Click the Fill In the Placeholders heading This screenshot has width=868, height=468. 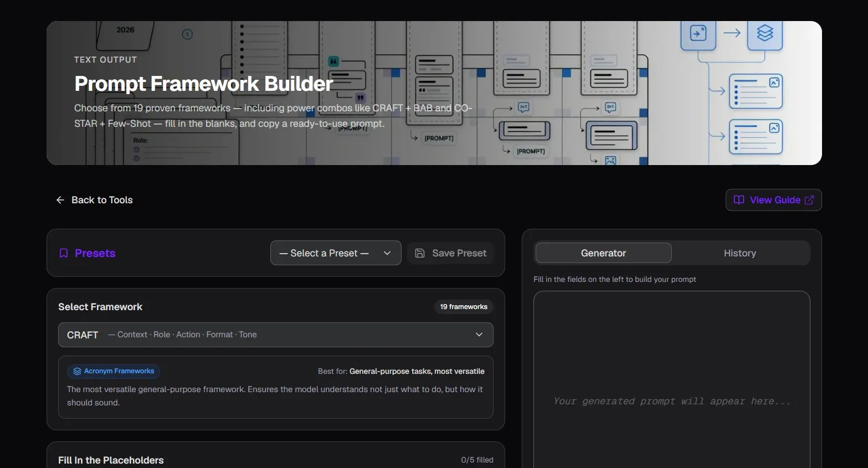111,460
